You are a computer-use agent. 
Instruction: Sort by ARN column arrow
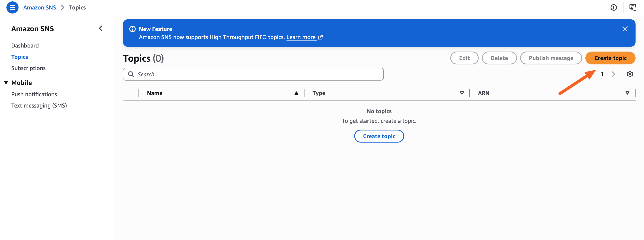(627, 93)
